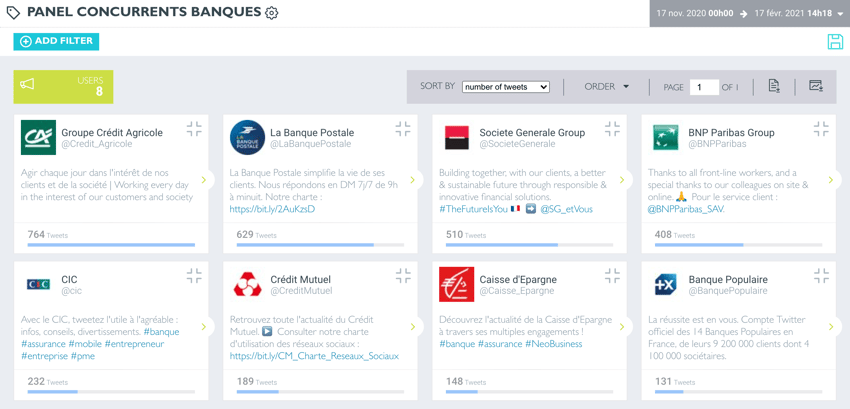
Task: Expand BNP Paribas card details arrow
Action: (831, 180)
